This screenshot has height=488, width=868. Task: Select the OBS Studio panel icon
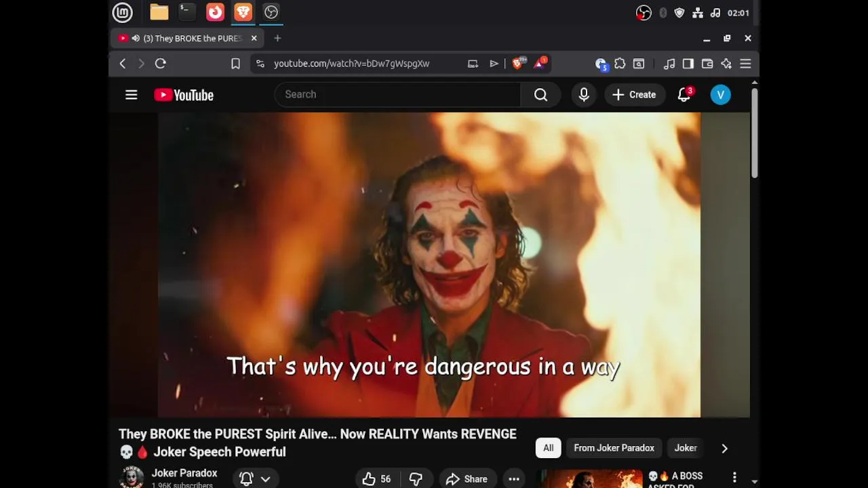pos(271,12)
